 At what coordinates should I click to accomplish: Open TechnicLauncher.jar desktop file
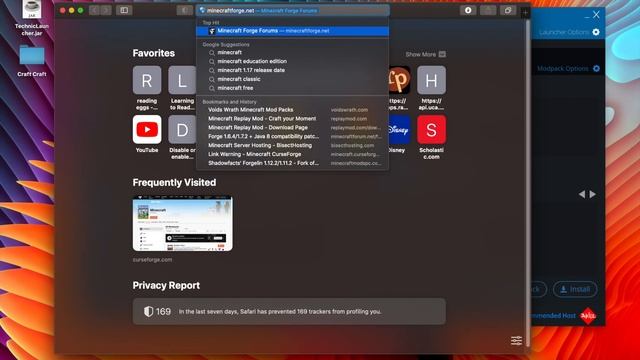pyautogui.click(x=32, y=18)
